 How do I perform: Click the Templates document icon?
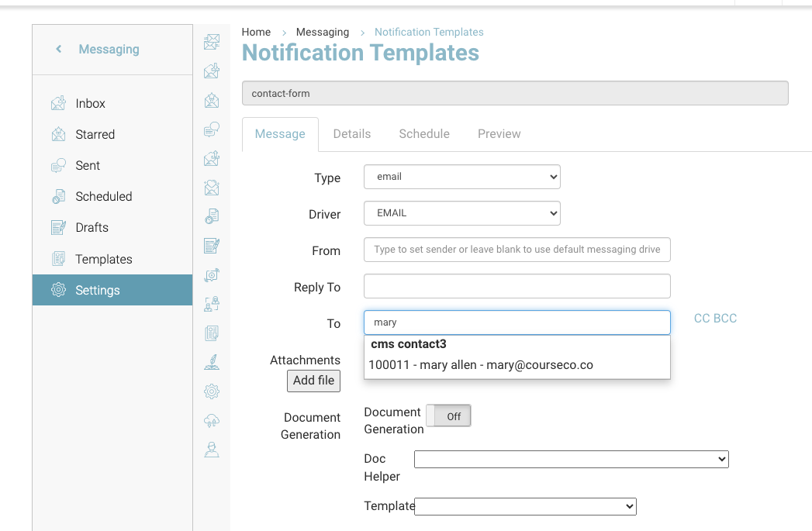(58, 259)
